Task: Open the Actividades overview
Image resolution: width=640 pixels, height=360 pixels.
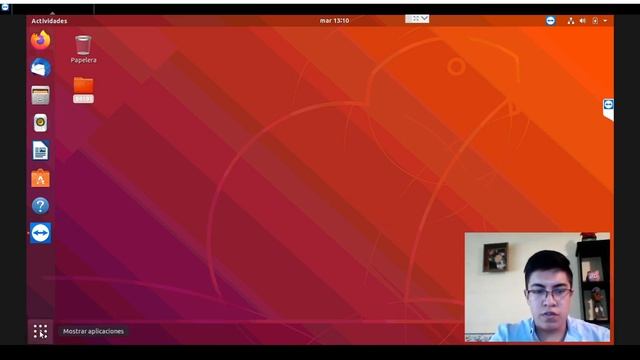Action: point(49,21)
